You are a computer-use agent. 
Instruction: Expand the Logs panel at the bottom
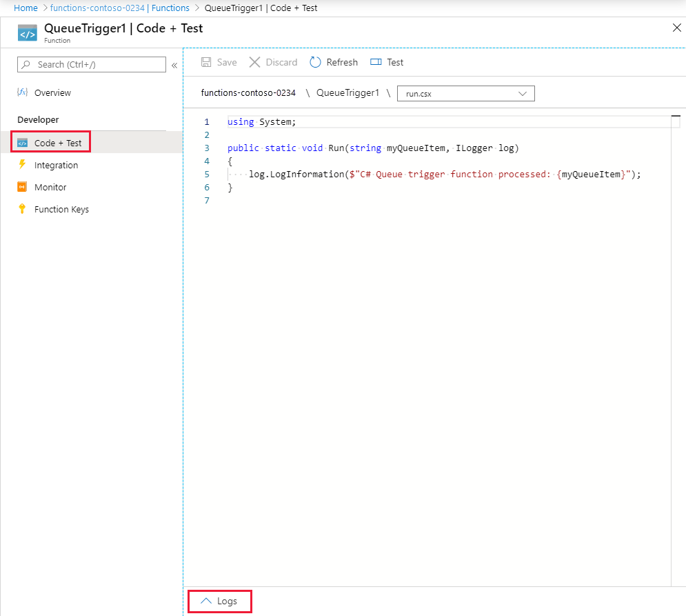point(219,601)
